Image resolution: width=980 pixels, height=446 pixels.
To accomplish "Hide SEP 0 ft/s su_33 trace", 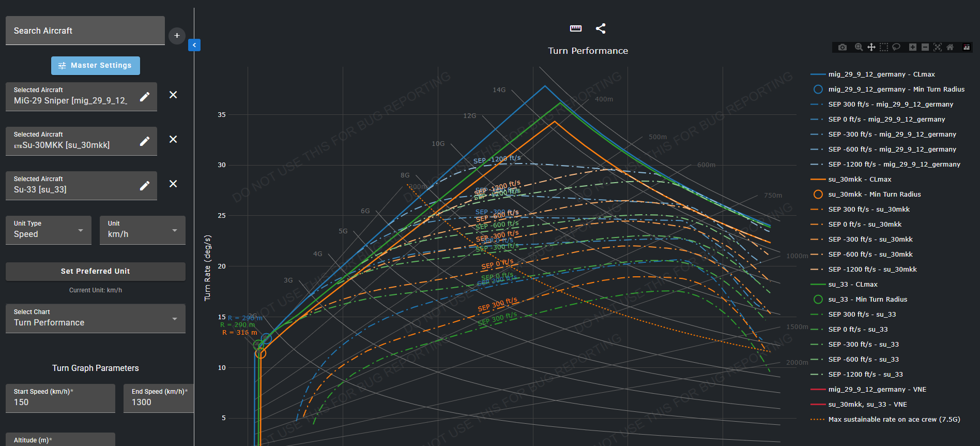I will pos(850,330).
